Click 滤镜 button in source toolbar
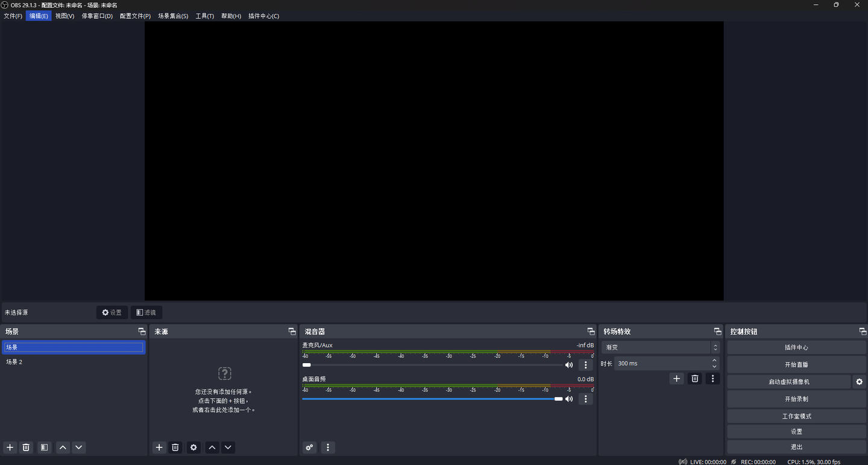The width and height of the screenshot is (868, 465). click(x=146, y=312)
